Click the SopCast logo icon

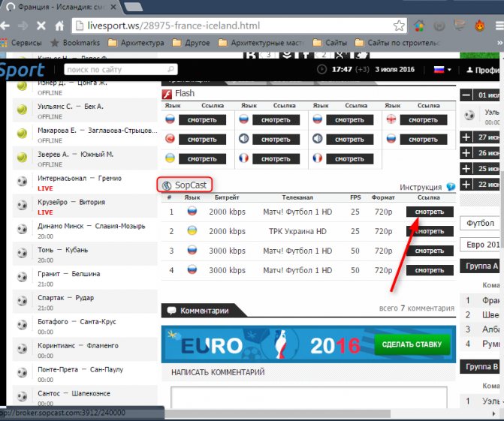167,185
